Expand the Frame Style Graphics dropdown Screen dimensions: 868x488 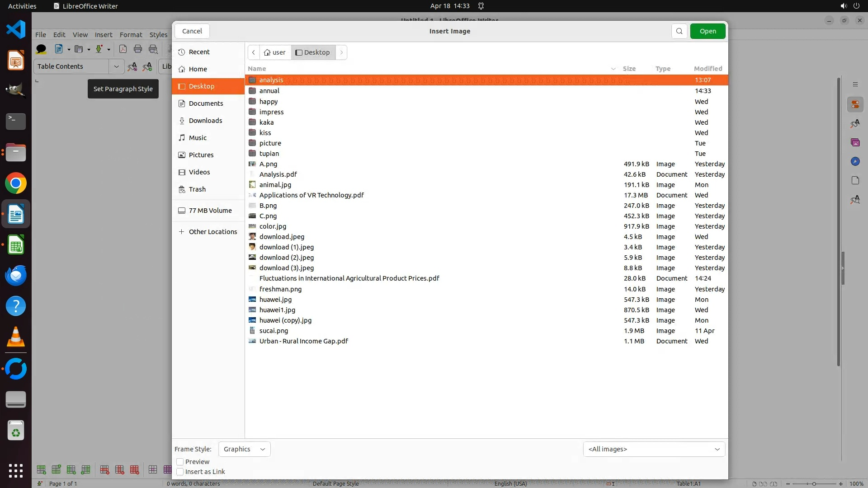(x=244, y=449)
